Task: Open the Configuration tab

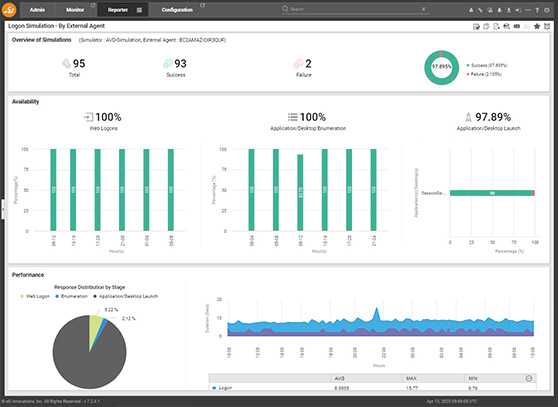Action: [x=177, y=10]
